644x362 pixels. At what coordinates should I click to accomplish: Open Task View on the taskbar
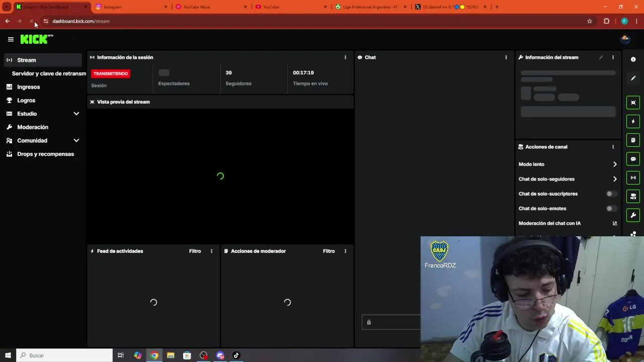(121, 355)
